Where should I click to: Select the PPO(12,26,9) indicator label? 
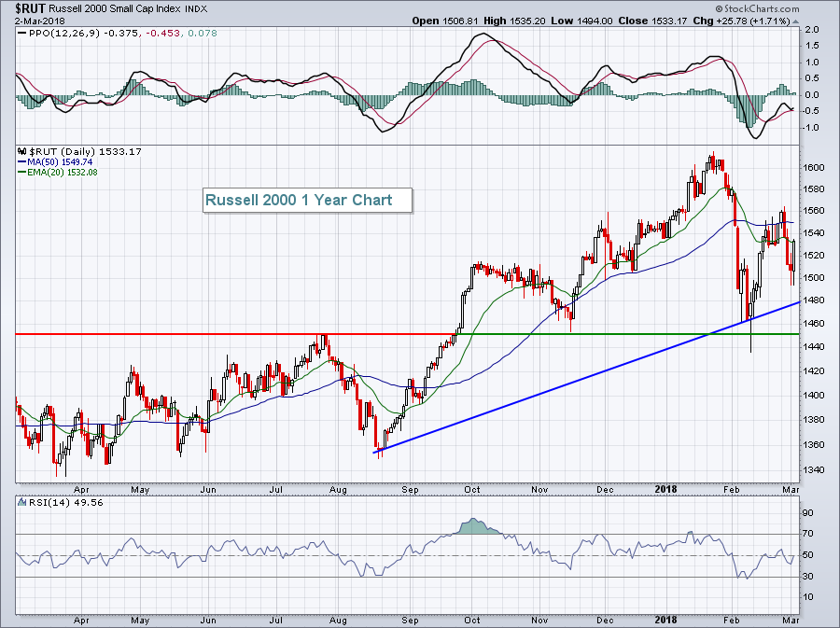tap(63, 33)
